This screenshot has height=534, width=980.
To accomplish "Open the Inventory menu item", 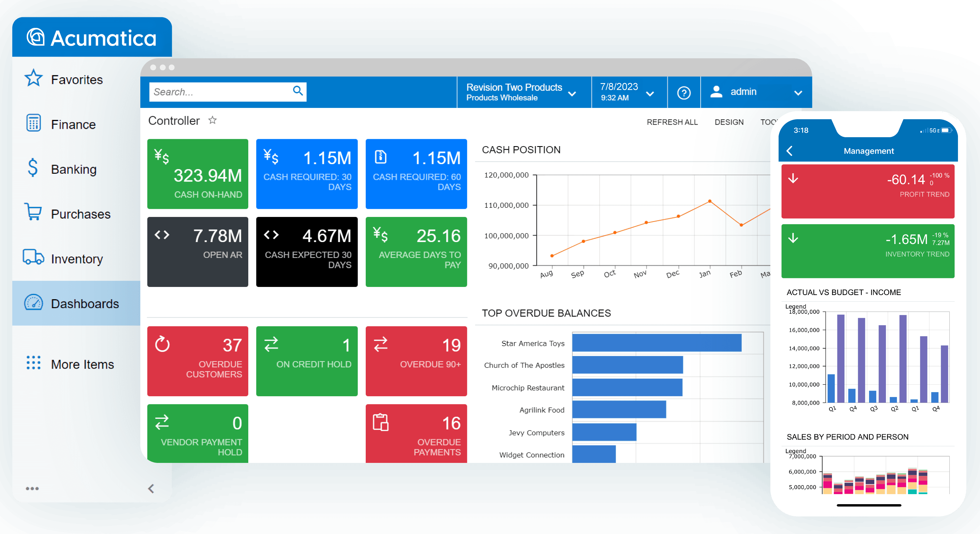I will (76, 258).
